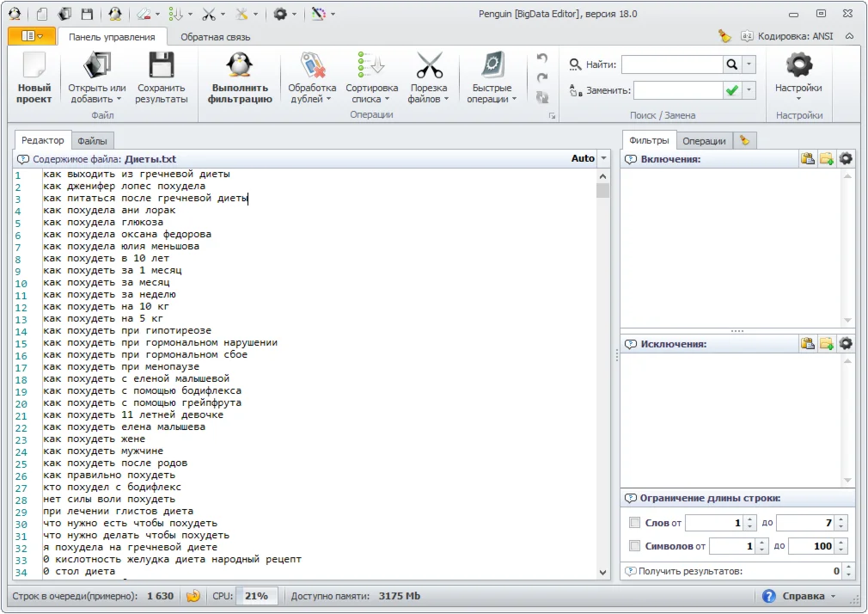The width and height of the screenshot is (868, 614).
Task: Click the Сохранить результаты icon
Action: 162,67
